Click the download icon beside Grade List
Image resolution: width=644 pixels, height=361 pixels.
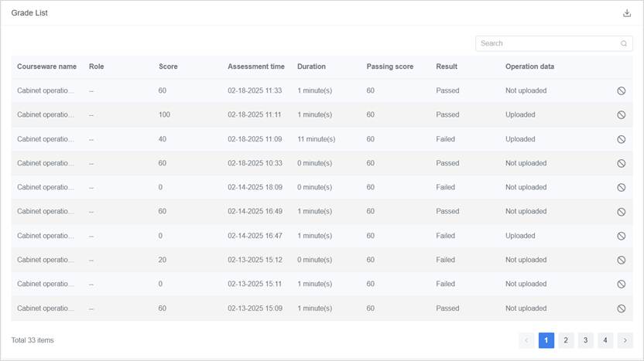pyautogui.click(x=627, y=13)
